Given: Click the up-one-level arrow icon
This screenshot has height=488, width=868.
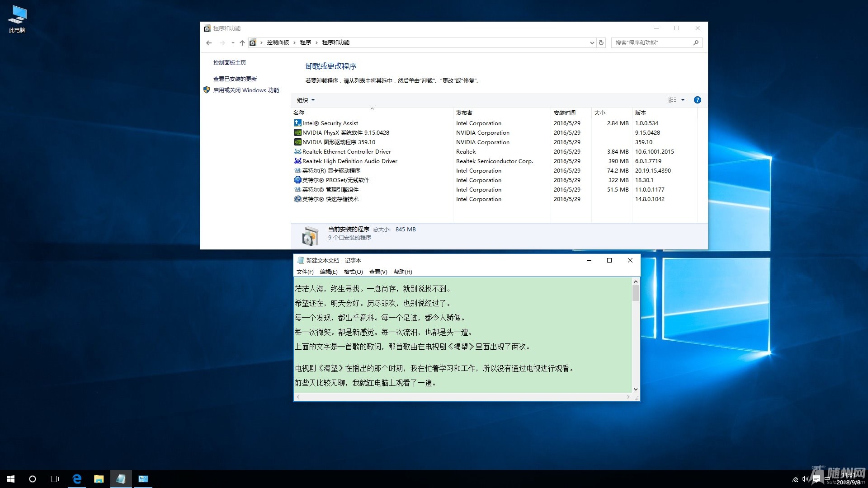Looking at the screenshot, I should [242, 43].
